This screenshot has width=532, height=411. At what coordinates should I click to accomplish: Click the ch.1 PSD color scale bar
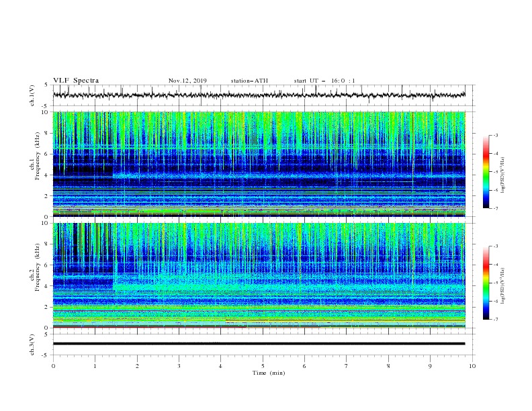pyautogui.click(x=486, y=172)
